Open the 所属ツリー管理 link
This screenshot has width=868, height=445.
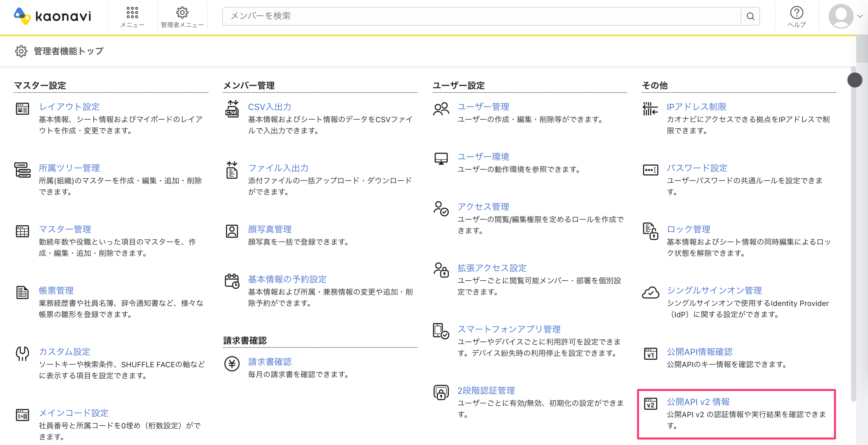[69, 168]
